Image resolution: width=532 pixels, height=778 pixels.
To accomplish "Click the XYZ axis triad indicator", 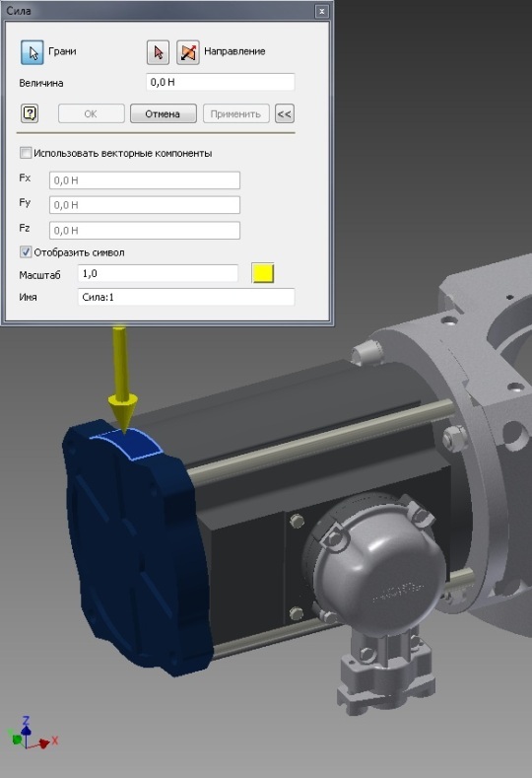I will (x=31, y=734).
